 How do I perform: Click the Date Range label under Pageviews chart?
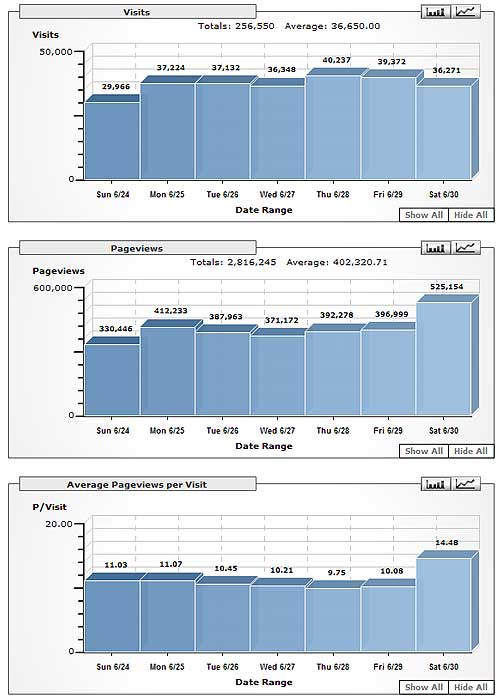pyautogui.click(x=264, y=446)
